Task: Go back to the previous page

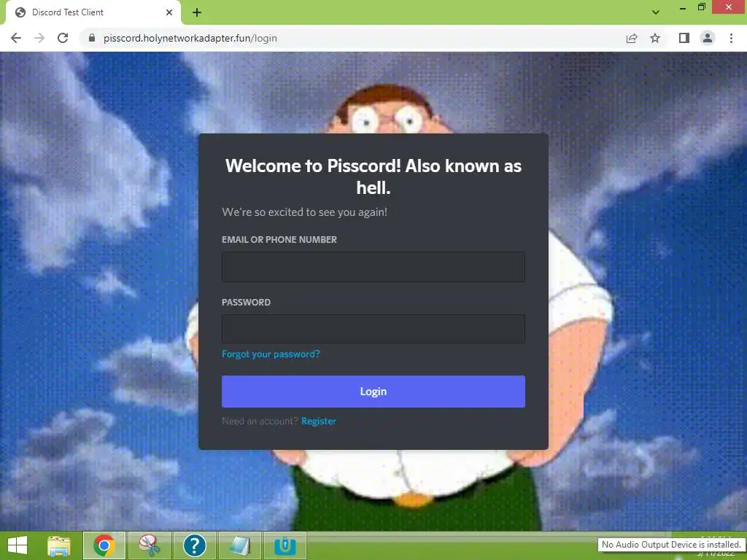Action: (16, 38)
